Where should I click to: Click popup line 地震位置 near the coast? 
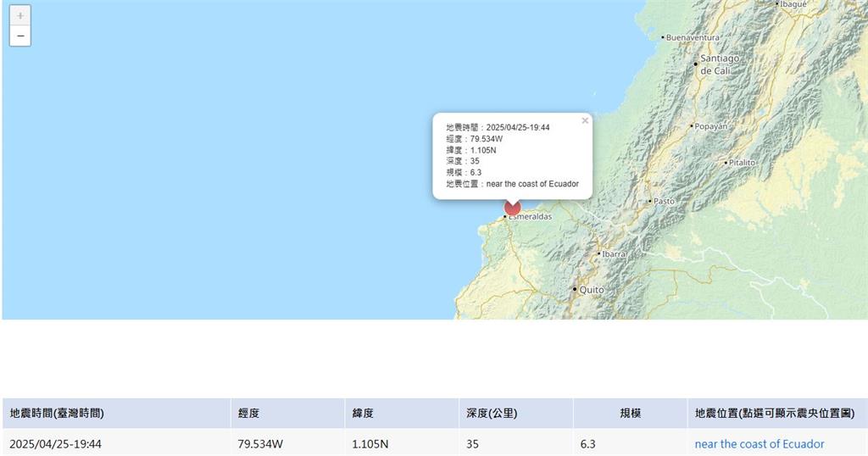tap(513, 184)
